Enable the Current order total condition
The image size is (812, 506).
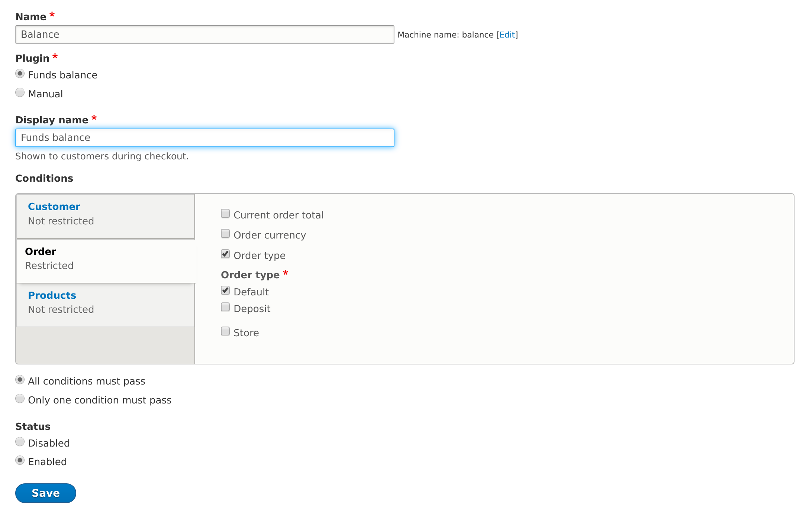[x=225, y=213]
